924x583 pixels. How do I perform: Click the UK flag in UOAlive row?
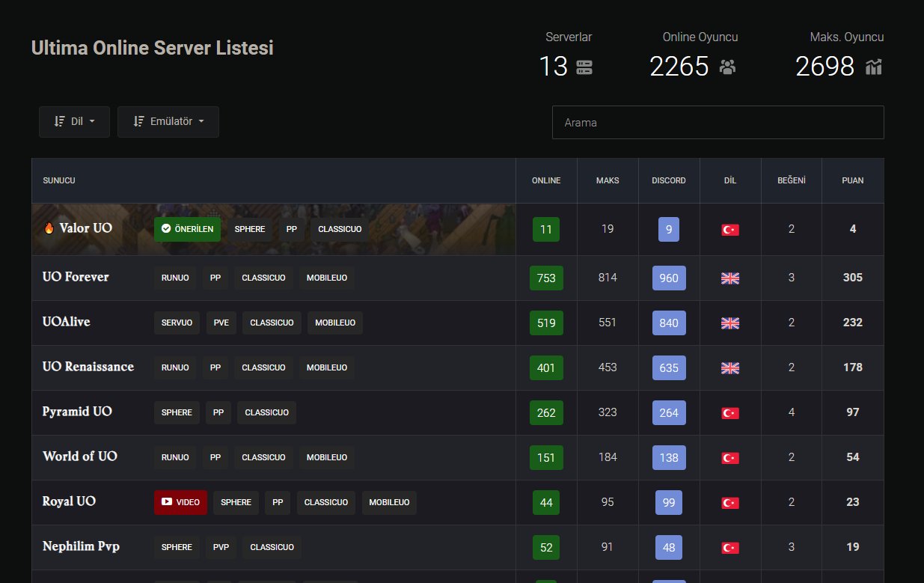click(x=729, y=323)
